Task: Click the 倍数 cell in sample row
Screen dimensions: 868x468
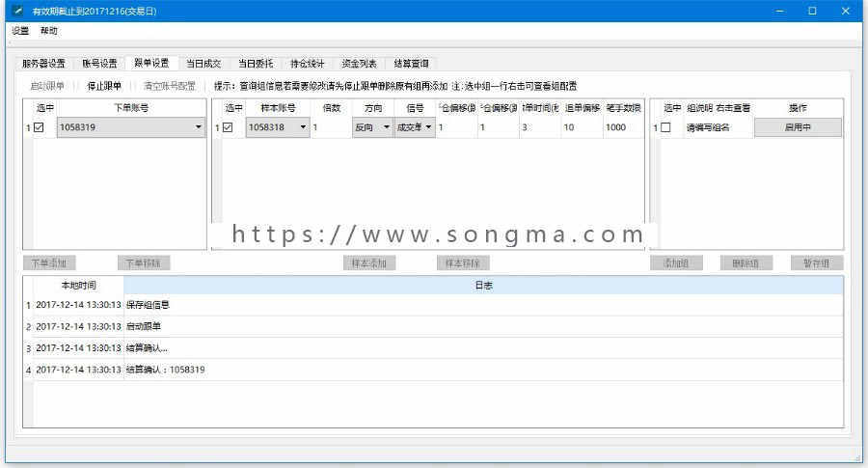Action: point(331,127)
